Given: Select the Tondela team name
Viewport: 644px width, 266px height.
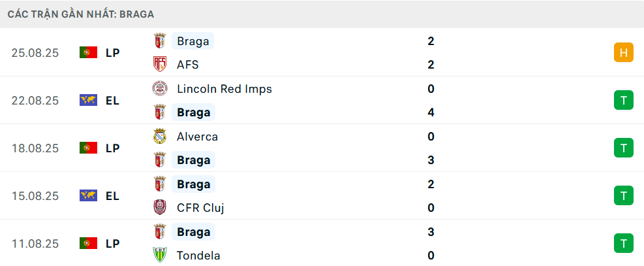Looking at the screenshot, I should [x=198, y=256].
